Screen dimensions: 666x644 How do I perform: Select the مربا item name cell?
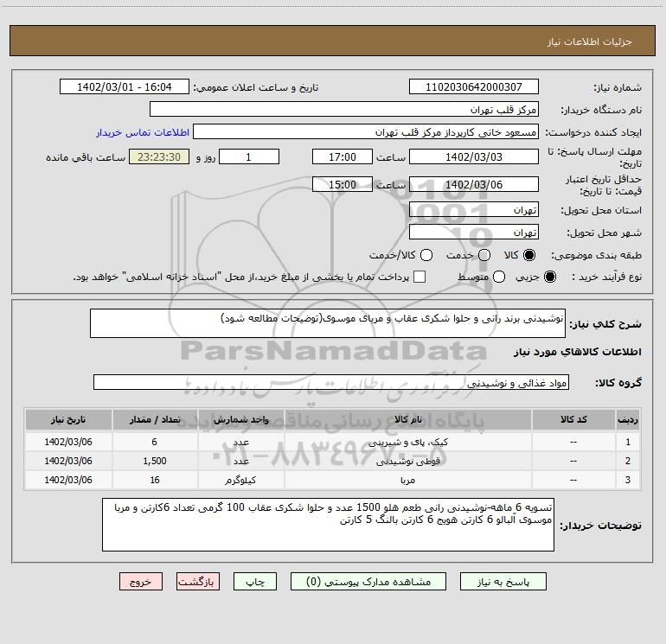point(407,480)
